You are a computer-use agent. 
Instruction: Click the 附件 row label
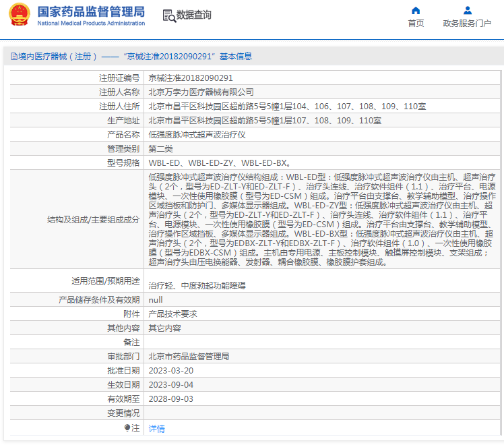tap(131, 314)
